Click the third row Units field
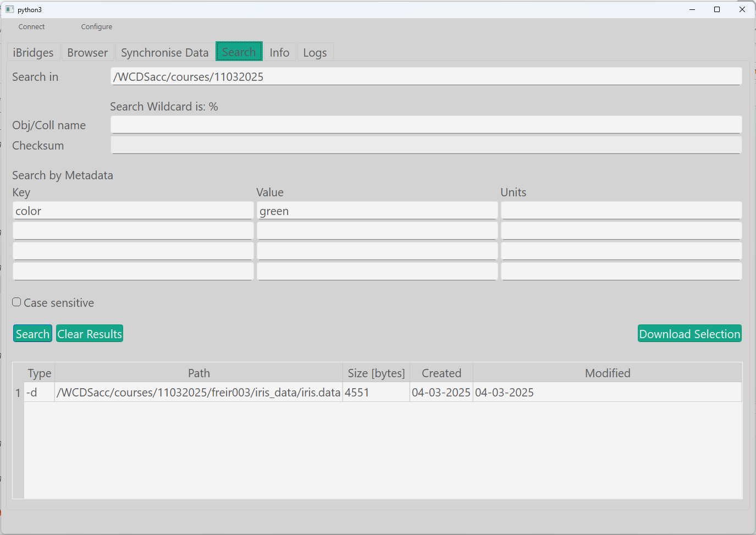The image size is (756, 535). [x=621, y=251]
